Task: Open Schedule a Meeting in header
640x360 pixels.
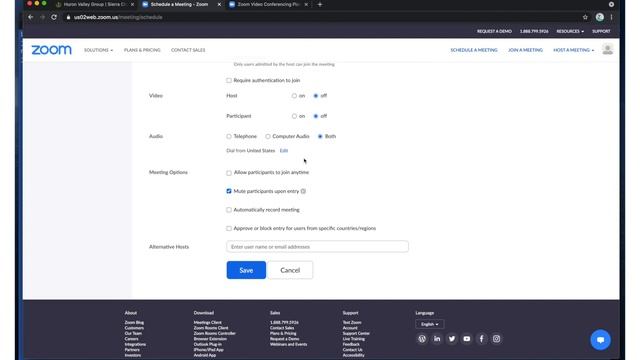Action: 474,50
